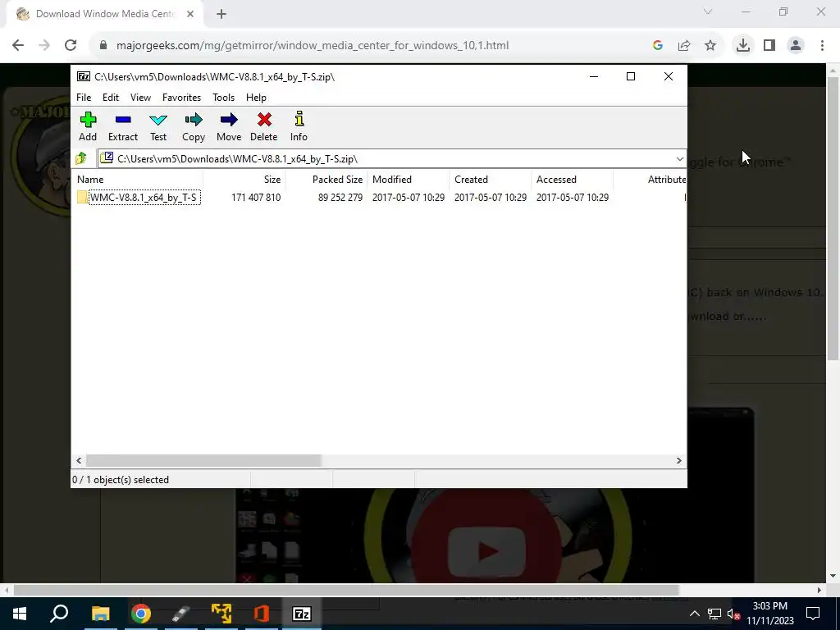Image resolution: width=840 pixels, height=630 pixels.
Task: Click the Chrome address bar URL
Action: coord(313,46)
